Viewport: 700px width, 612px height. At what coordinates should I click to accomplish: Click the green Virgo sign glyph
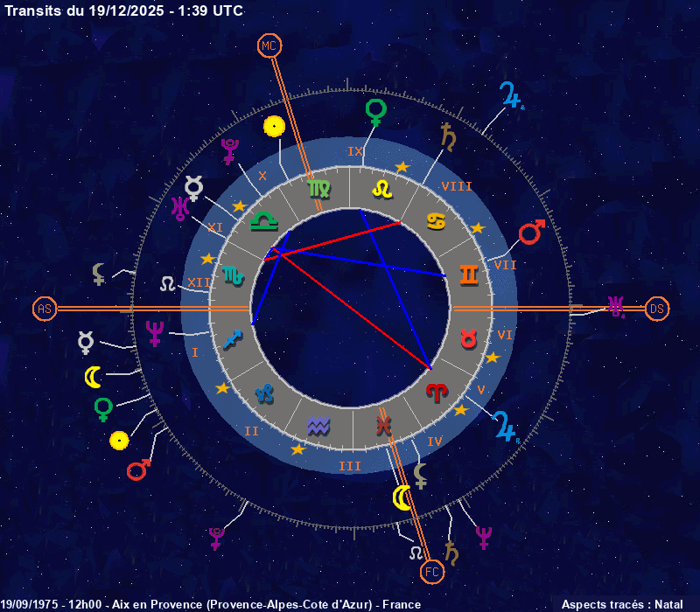pyautogui.click(x=319, y=189)
